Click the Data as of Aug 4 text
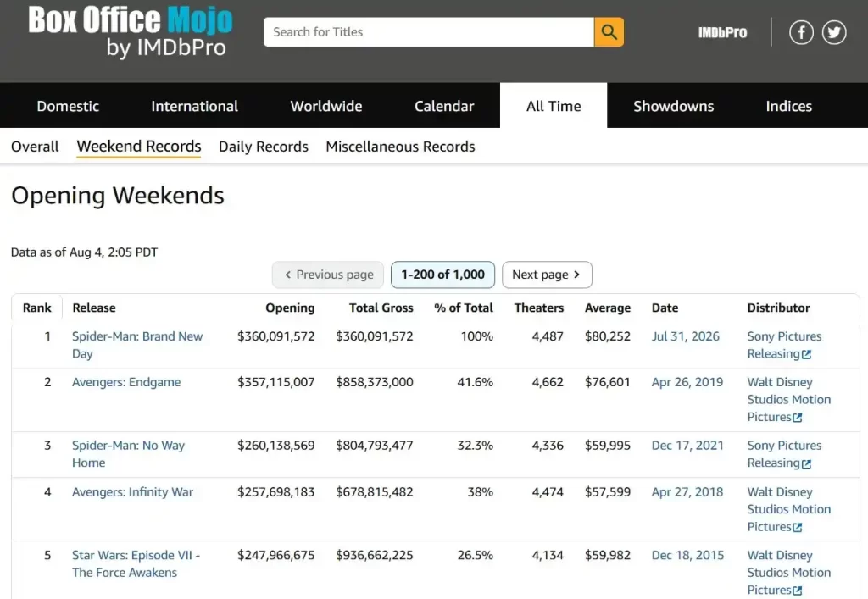Viewport: 868px width, 599px height. pyautogui.click(x=84, y=252)
